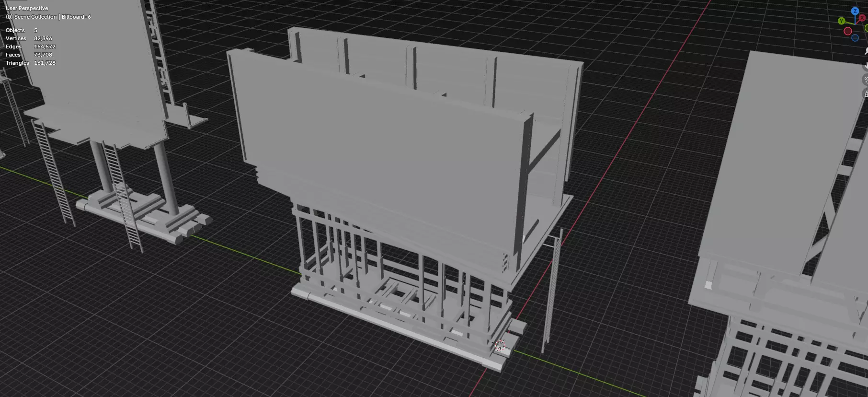Click the Edges count '154,572'
The width and height of the screenshot is (868, 397).
[x=45, y=47]
